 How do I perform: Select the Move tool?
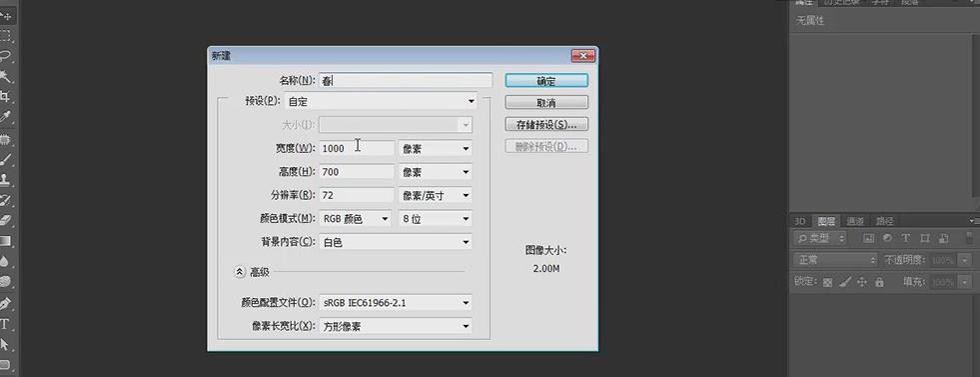[x=5, y=15]
